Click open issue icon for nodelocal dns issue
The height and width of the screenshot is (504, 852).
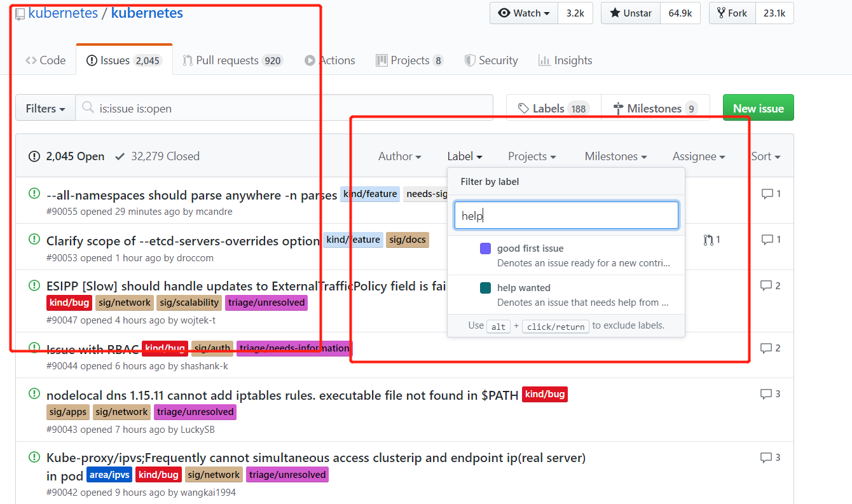click(34, 394)
